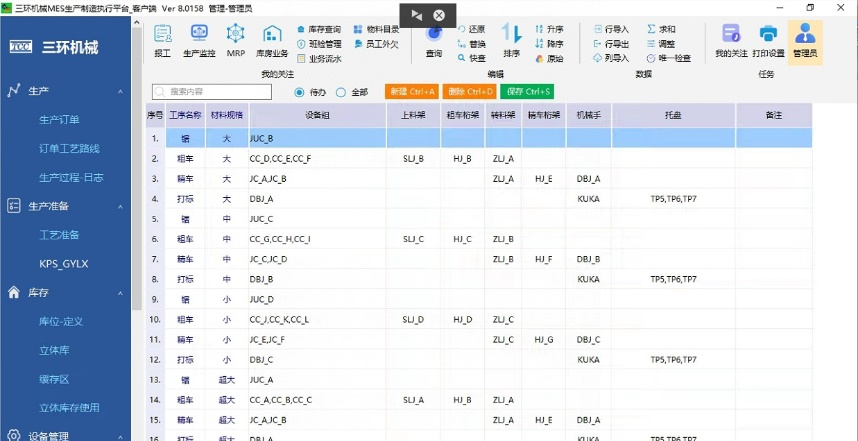Choose 列导入 column import
Viewport: 858px width, 441px height.
pos(611,58)
